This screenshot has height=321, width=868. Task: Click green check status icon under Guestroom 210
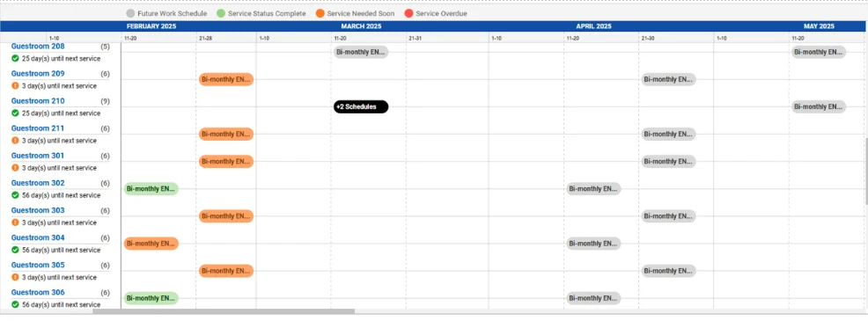coord(15,113)
